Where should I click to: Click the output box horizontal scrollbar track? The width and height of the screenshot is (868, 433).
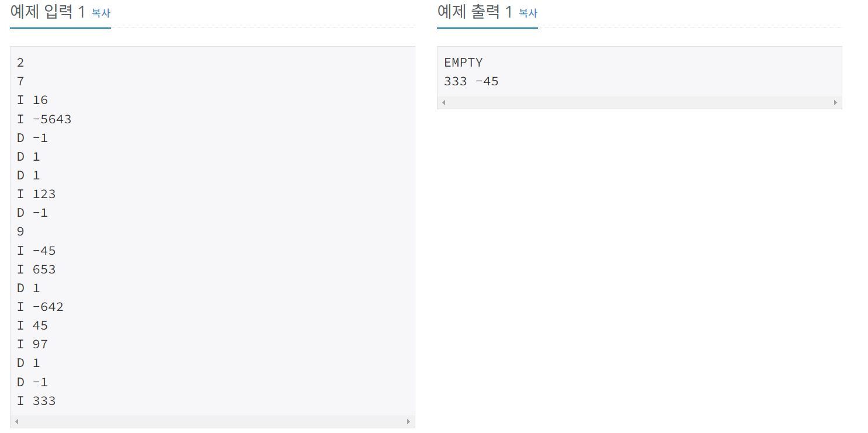[x=640, y=102]
